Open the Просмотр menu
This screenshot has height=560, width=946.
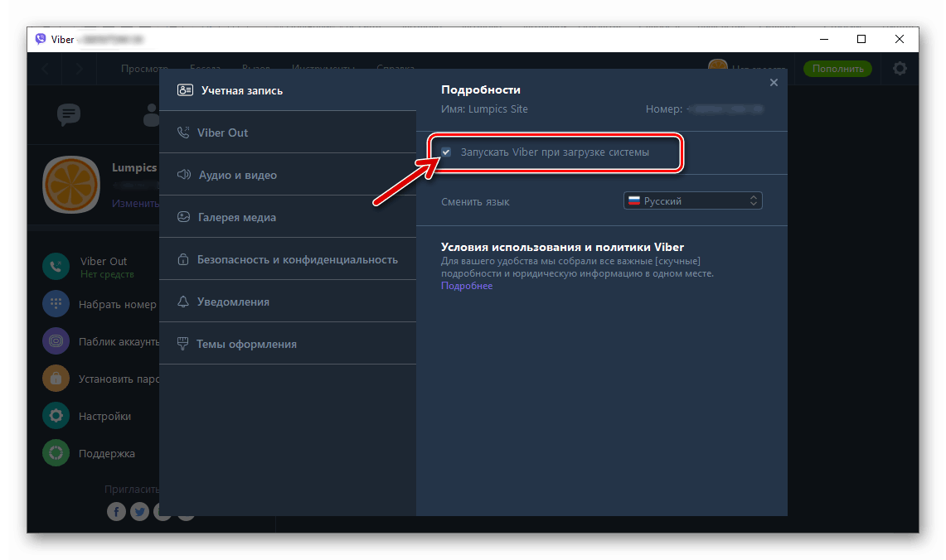tap(144, 68)
